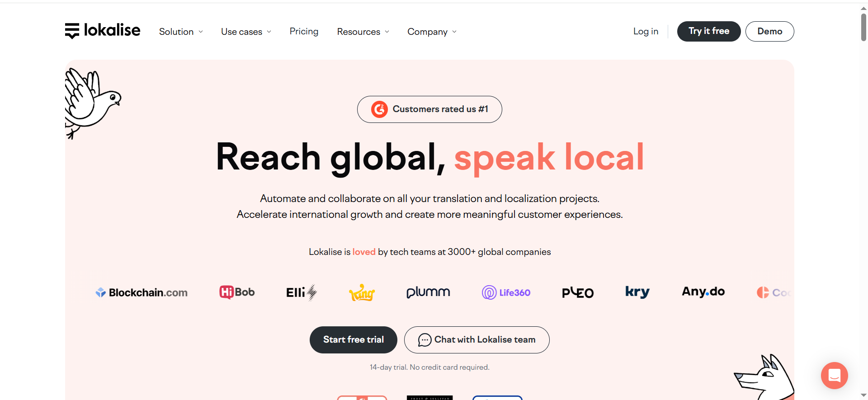Click the speech bubble icon in chat button
Screen dimensions: 868x400
tap(425, 340)
